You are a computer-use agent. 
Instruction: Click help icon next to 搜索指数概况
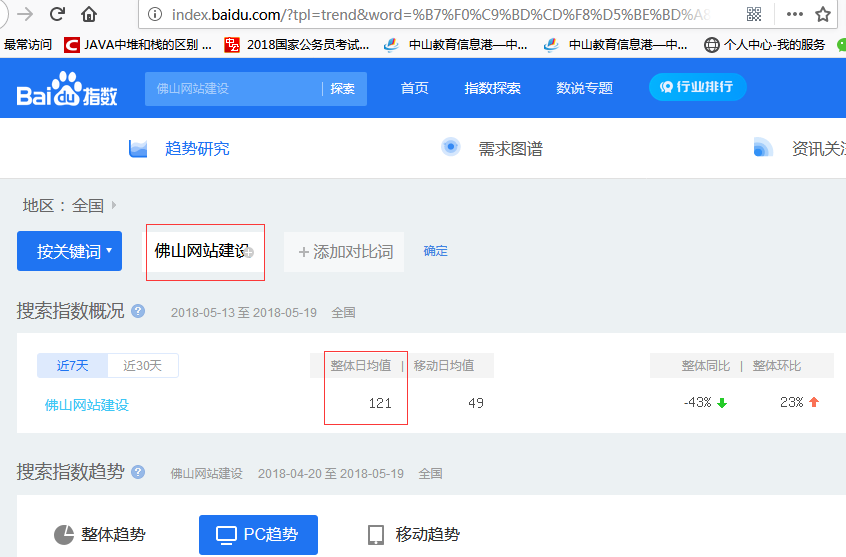(x=138, y=311)
